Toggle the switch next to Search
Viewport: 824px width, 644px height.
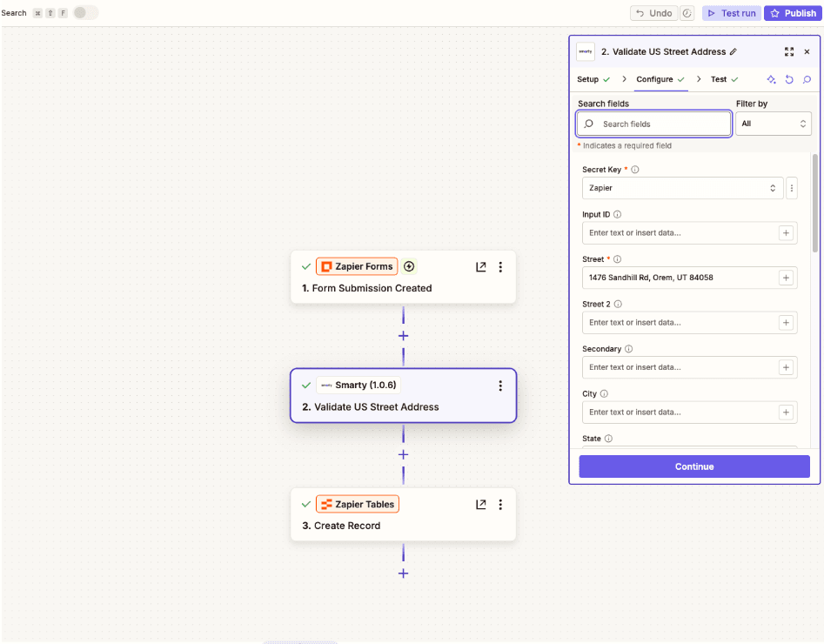(85, 12)
